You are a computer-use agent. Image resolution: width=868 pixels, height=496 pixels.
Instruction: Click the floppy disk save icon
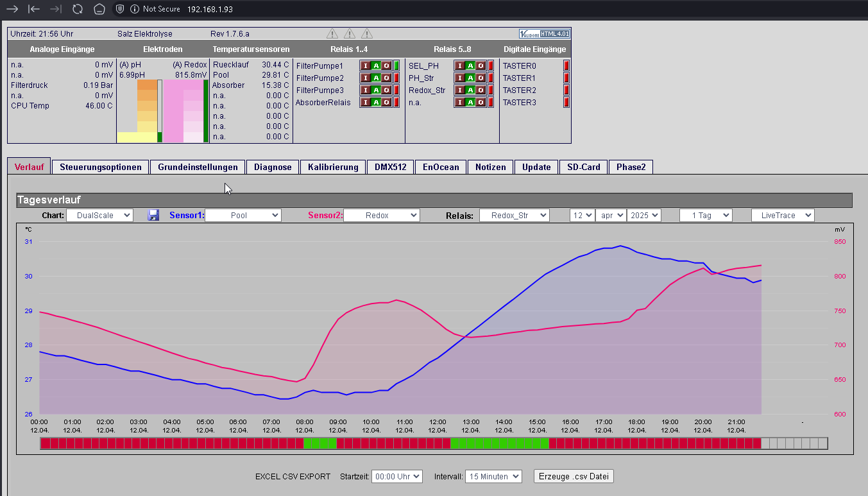(x=153, y=215)
